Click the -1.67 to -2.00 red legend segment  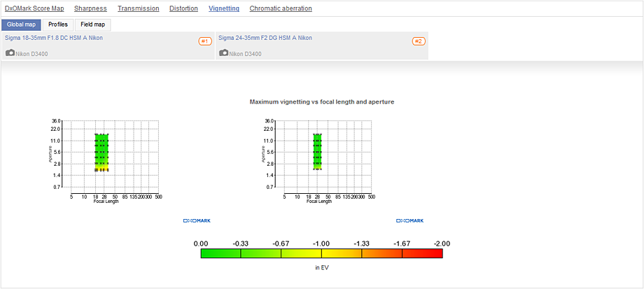click(422, 253)
